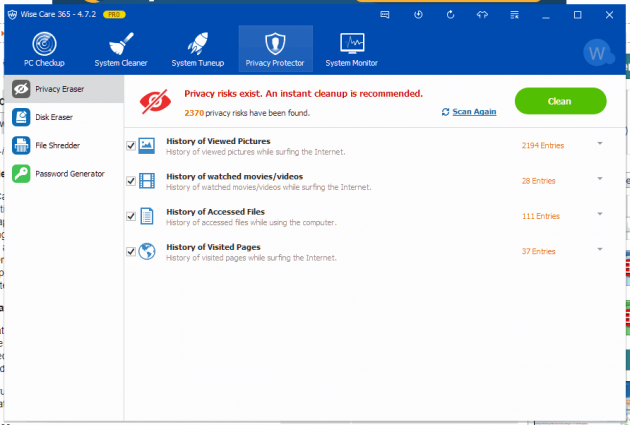
Task: Click the feedback message icon in title bar
Action: [386, 15]
